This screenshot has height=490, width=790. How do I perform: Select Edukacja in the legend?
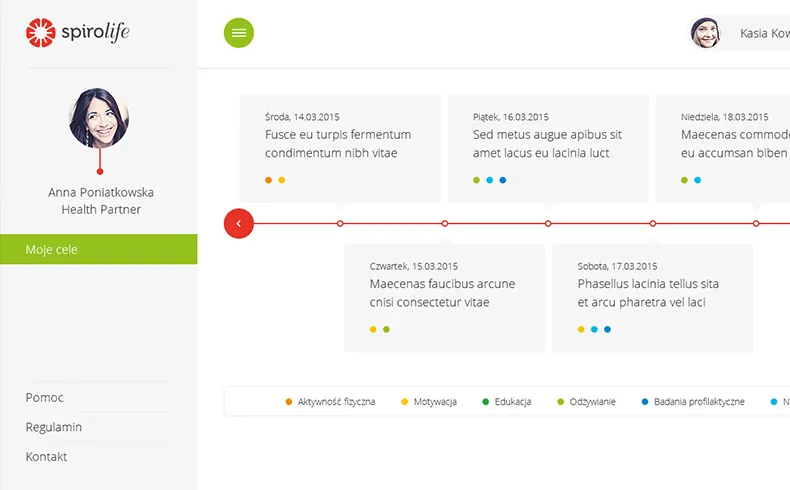[512, 402]
